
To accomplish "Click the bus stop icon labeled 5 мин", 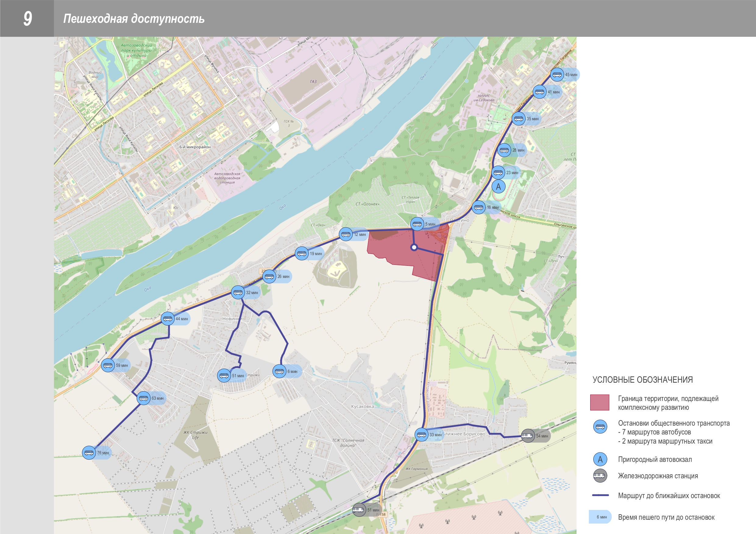I will 417,224.
